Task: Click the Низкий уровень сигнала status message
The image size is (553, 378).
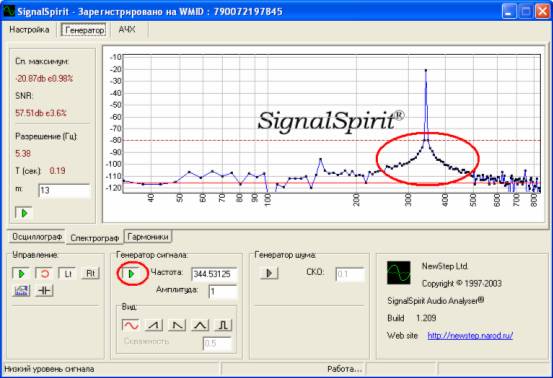Action: coord(49,369)
